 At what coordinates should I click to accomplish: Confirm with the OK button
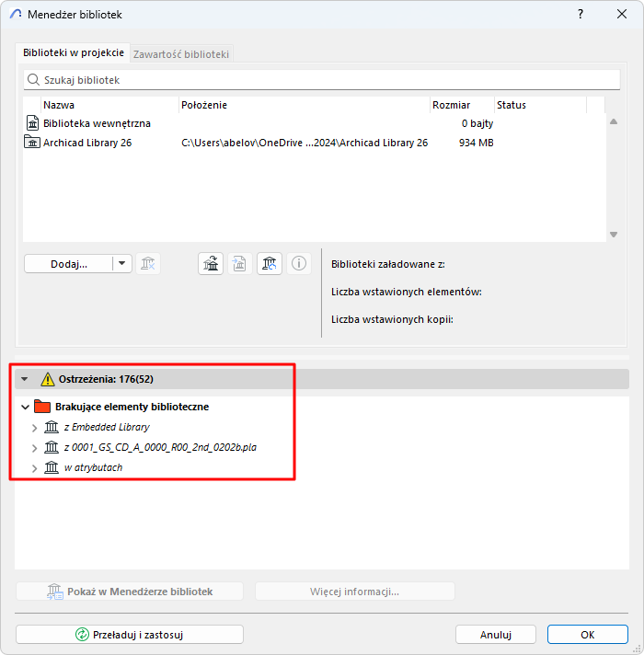[588, 635]
